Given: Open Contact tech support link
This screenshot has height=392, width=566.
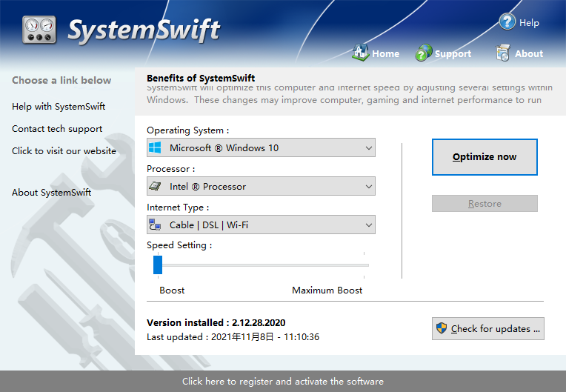Looking at the screenshot, I should [57, 129].
